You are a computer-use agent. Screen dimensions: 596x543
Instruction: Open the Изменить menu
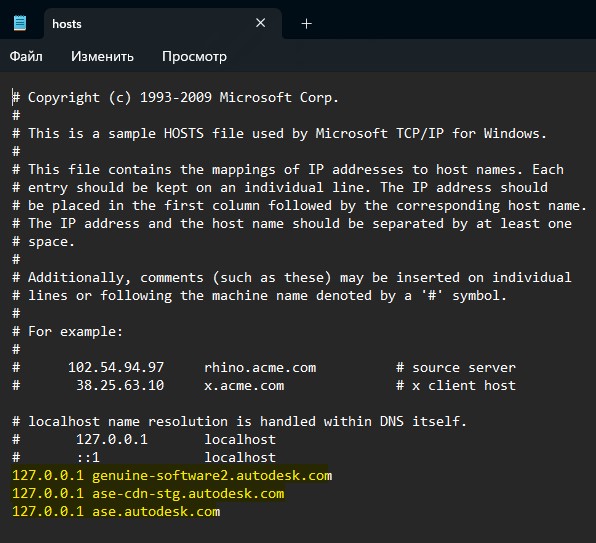click(102, 56)
